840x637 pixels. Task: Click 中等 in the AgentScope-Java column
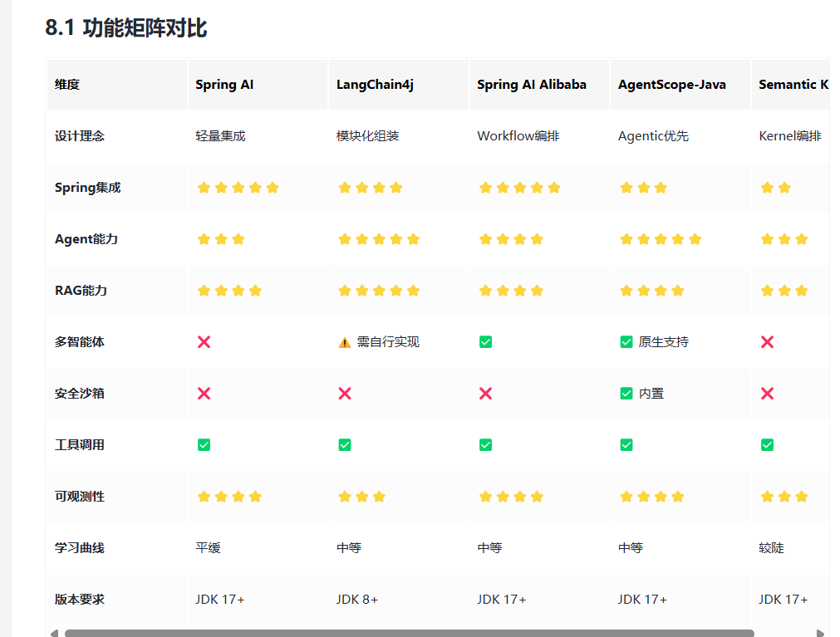click(x=631, y=547)
